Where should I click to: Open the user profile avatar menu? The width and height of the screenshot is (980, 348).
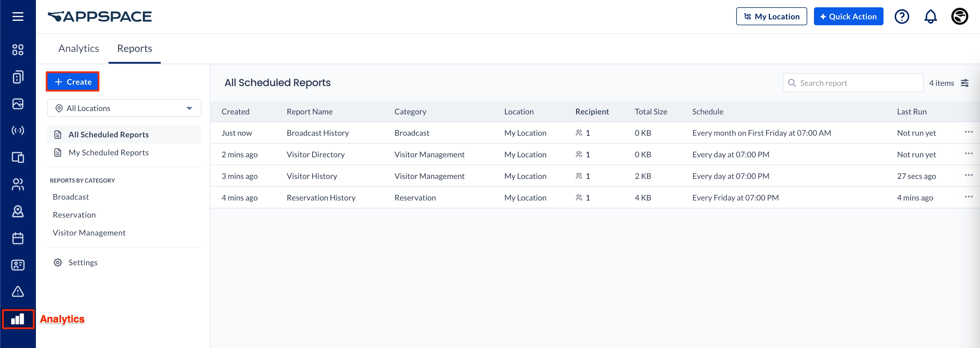959,16
